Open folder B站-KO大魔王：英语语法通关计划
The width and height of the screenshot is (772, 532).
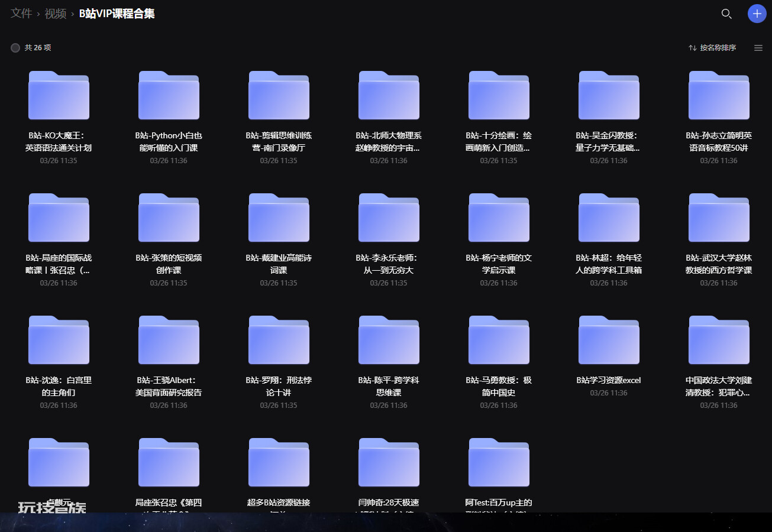point(59,95)
